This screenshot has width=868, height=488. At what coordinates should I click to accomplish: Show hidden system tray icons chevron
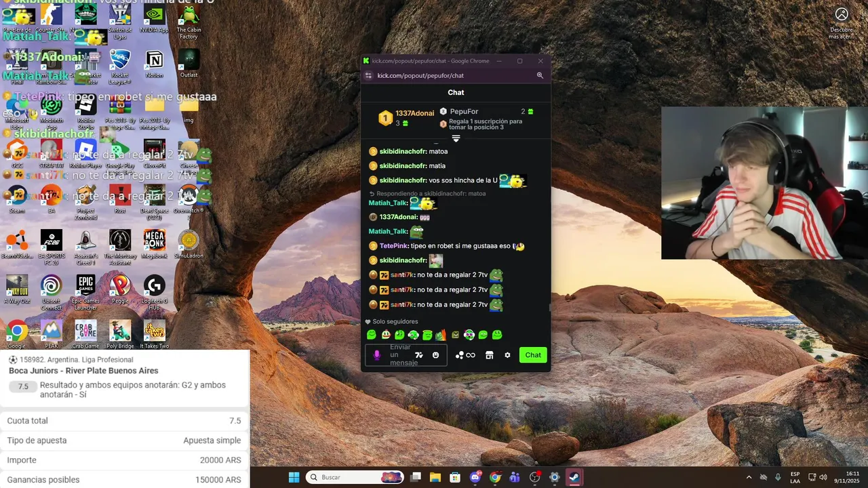tap(749, 477)
